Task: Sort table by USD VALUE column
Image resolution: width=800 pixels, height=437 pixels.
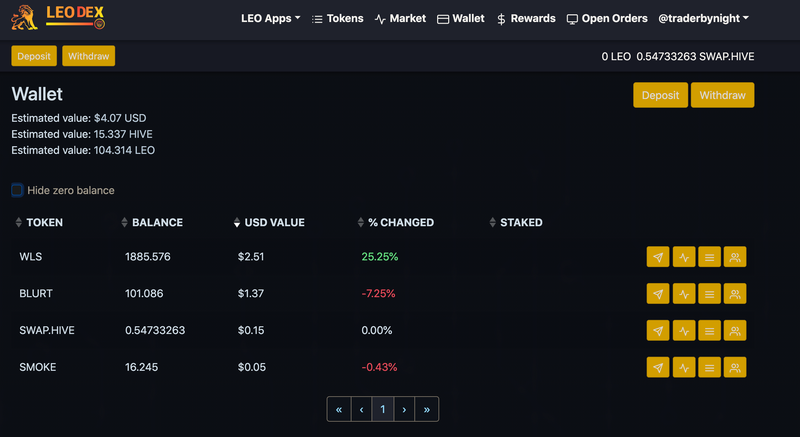Action: [269, 222]
